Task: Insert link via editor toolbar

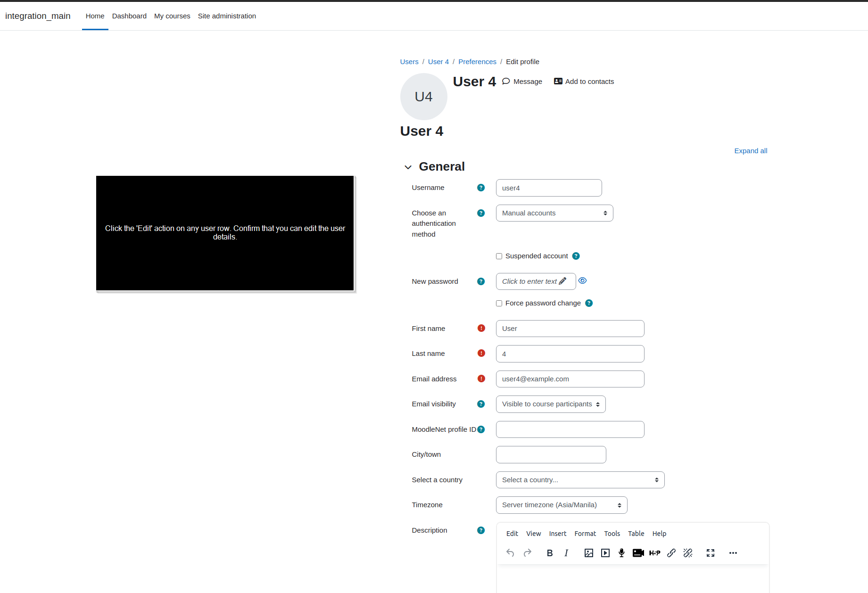Action: (671, 553)
